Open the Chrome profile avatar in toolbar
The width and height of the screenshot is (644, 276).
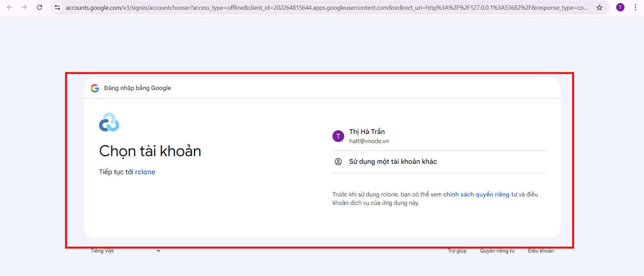click(620, 7)
